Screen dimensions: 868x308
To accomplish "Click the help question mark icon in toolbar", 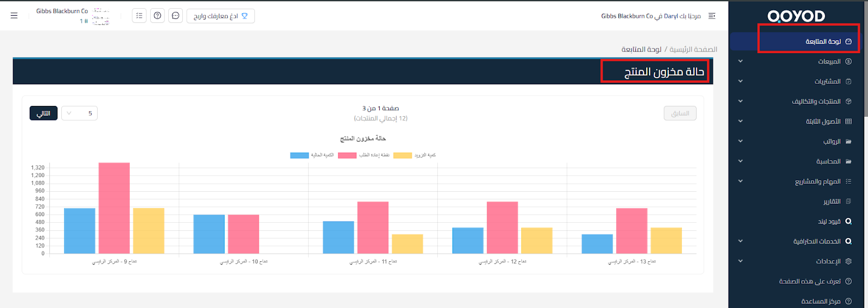I will tap(157, 16).
